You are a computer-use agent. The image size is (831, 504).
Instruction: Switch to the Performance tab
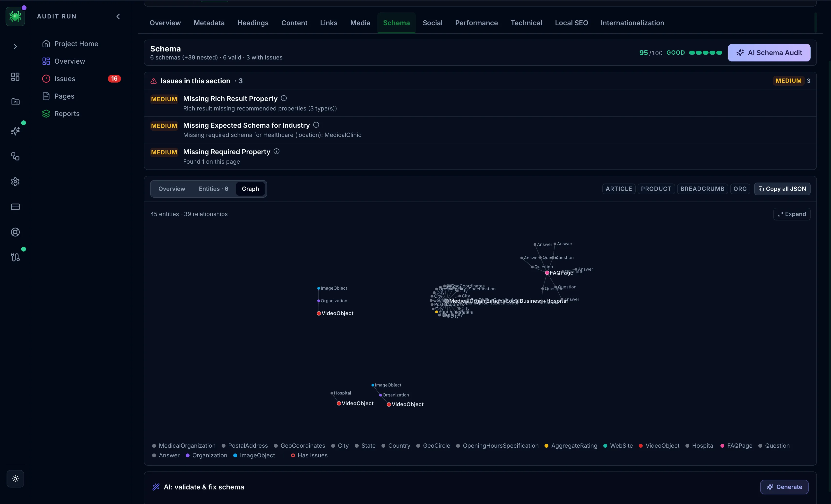click(476, 23)
